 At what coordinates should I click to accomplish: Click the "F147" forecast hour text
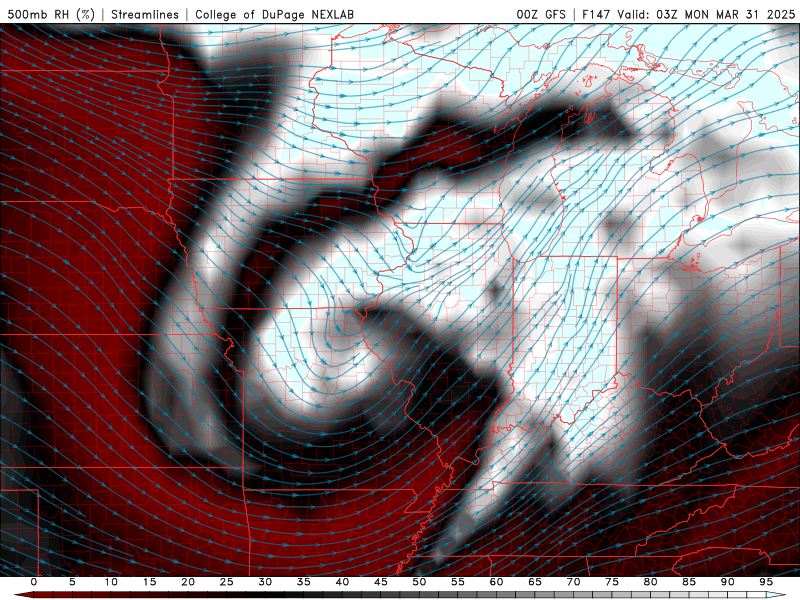pyautogui.click(x=596, y=14)
